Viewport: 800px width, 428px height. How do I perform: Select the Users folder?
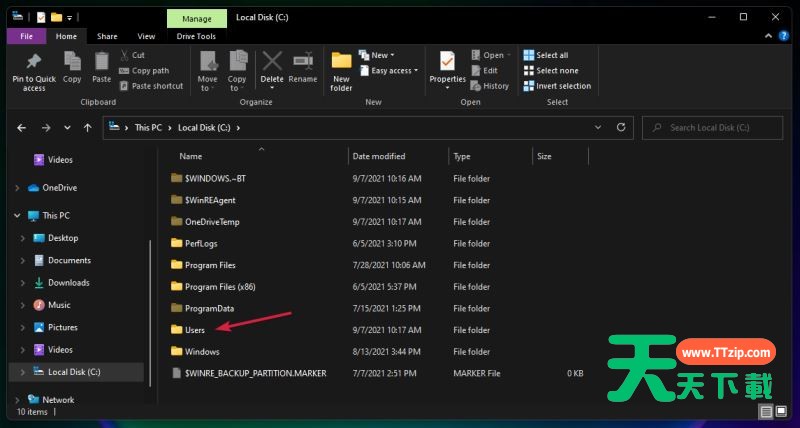(x=194, y=330)
